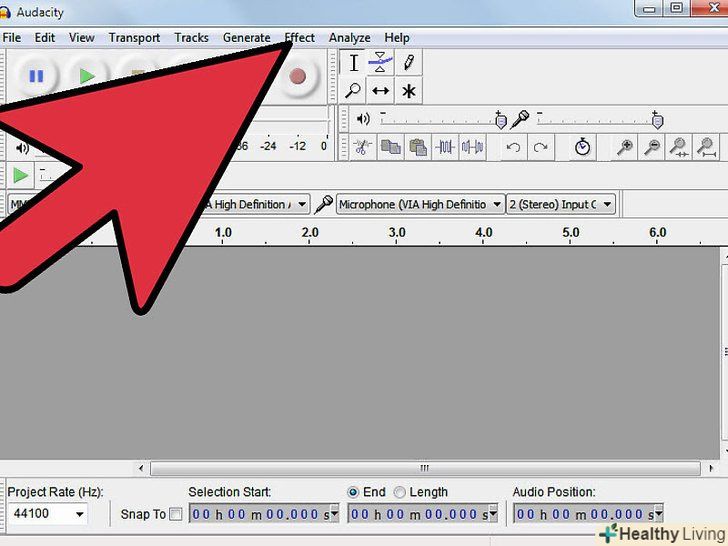728x546 pixels.
Task: Click the Redo arrow icon
Action: [540, 148]
